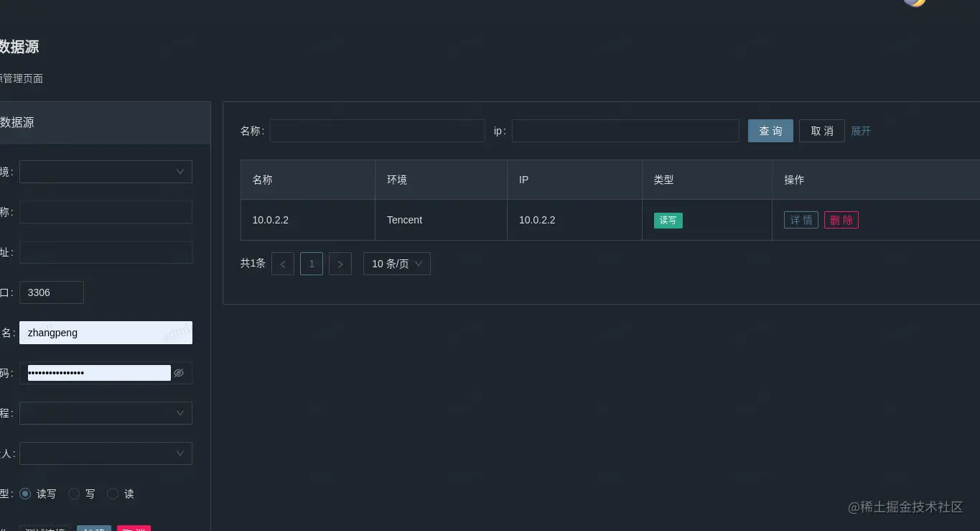Viewport: 980px width, 531px height.
Task: Expand search filters via 展开 link
Action: [861, 131]
